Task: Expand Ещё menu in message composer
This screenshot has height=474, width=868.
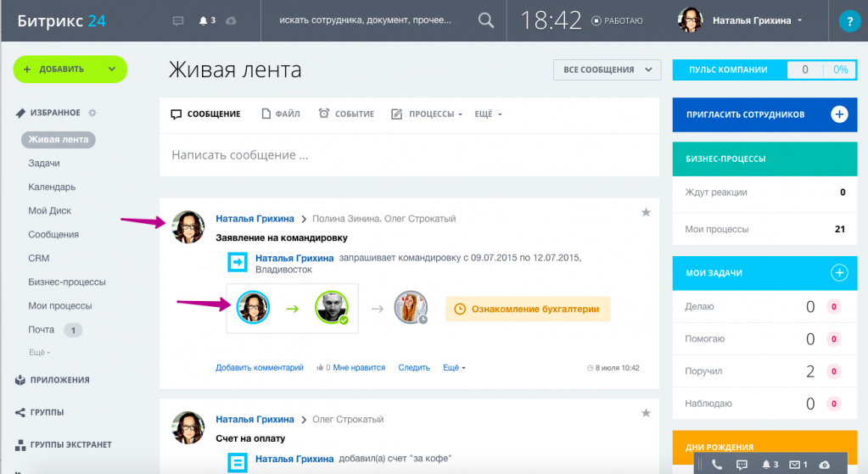Action: click(488, 114)
